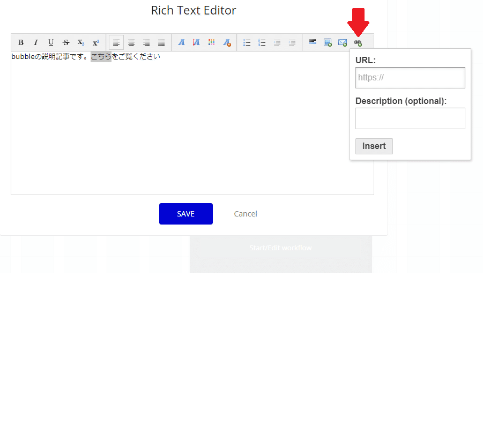Screen dimensions: 483x448
Task: Apply subscript formatting
Action: pyautogui.click(x=81, y=42)
